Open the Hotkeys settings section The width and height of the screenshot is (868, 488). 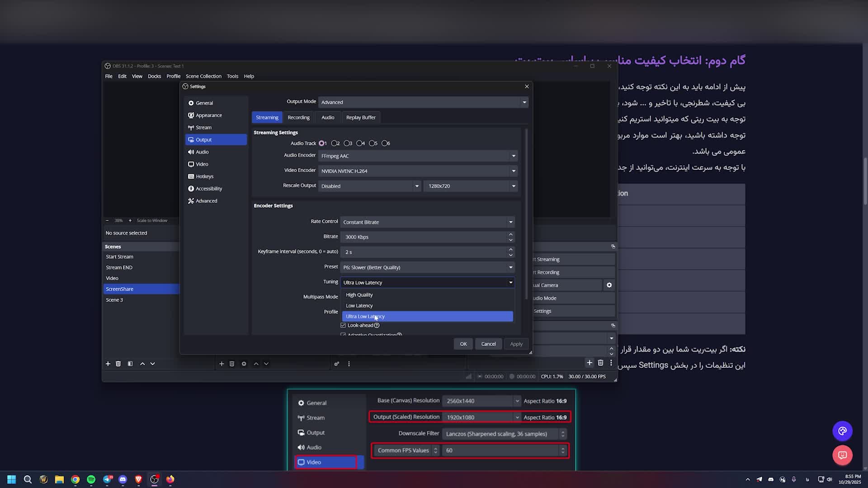[204, 176]
